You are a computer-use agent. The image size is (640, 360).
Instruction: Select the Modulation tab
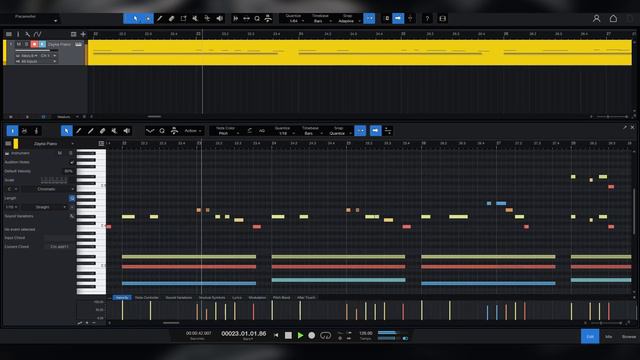pos(257,298)
